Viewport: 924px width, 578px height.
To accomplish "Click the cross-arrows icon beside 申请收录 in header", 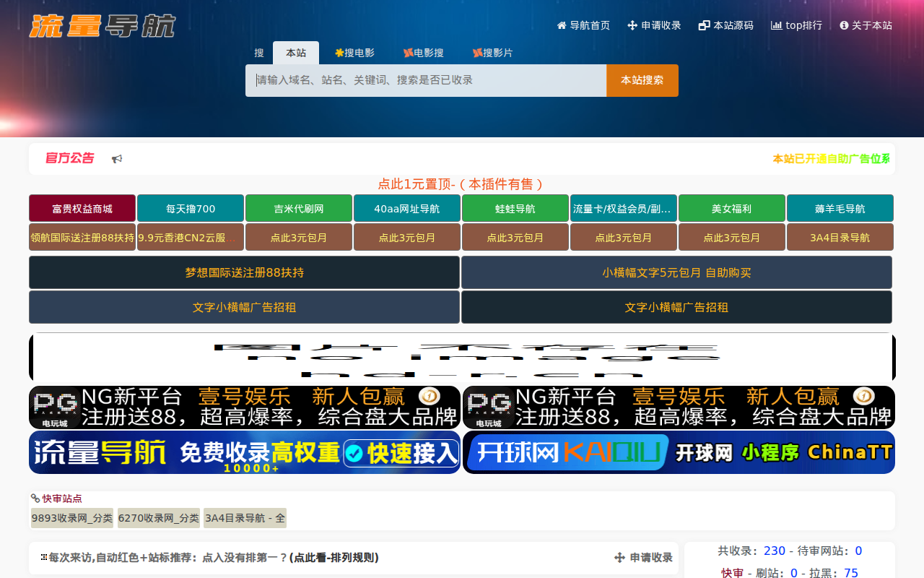I will click(x=632, y=25).
